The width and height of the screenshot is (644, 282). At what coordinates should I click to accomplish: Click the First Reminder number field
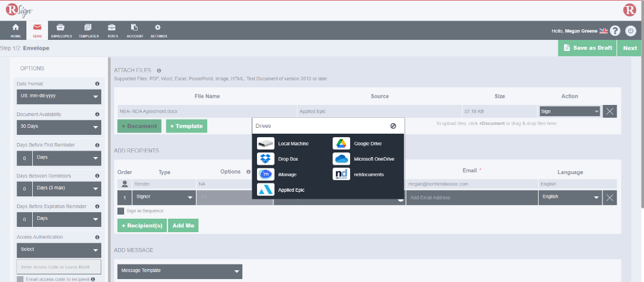click(x=25, y=158)
